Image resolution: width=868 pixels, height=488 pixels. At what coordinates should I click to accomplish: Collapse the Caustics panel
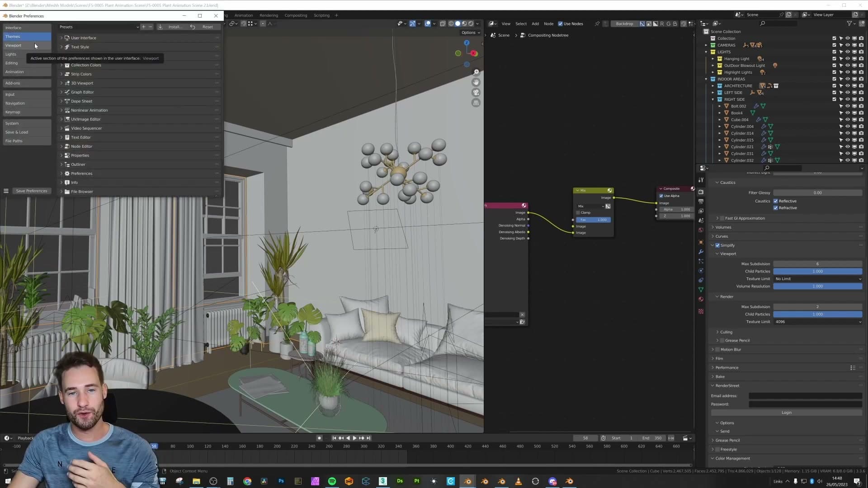(x=717, y=183)
